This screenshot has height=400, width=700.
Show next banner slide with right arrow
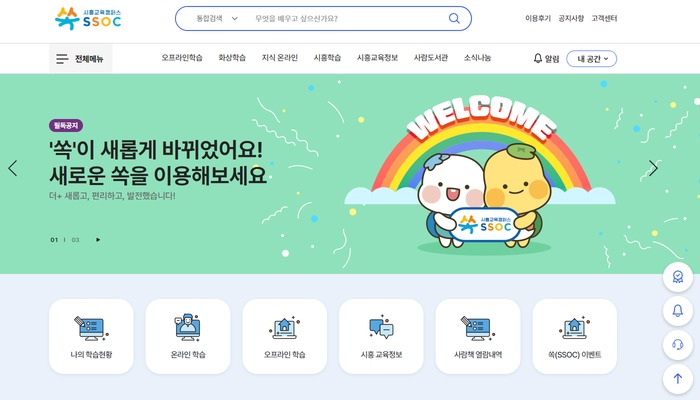click(x=653, y=168)
